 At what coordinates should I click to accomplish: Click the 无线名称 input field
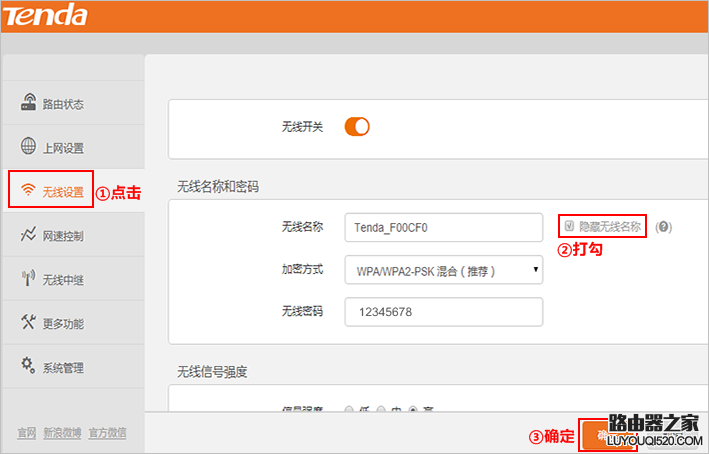tap(443, 227)
